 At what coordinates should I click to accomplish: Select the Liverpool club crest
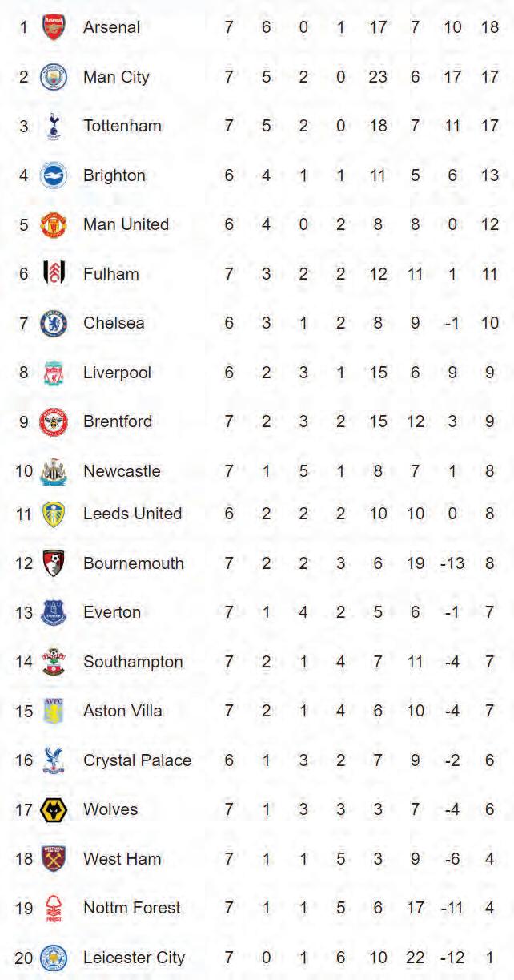pyautogui.click(x=54, y=373)
